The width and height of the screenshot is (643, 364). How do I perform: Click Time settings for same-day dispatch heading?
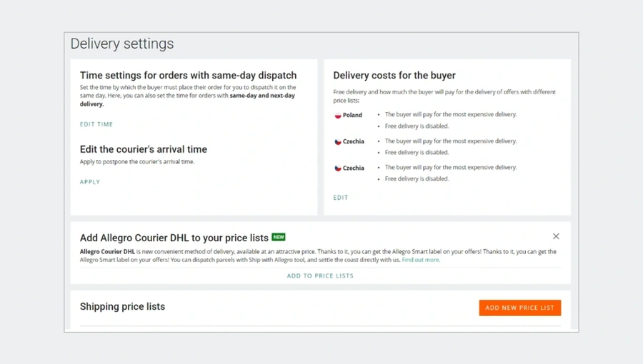pos(188,76)
